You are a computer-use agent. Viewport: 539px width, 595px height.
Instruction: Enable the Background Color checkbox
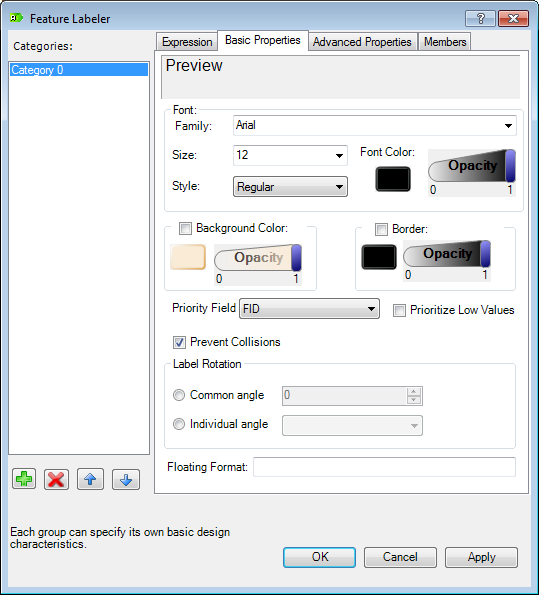point(185,228)
